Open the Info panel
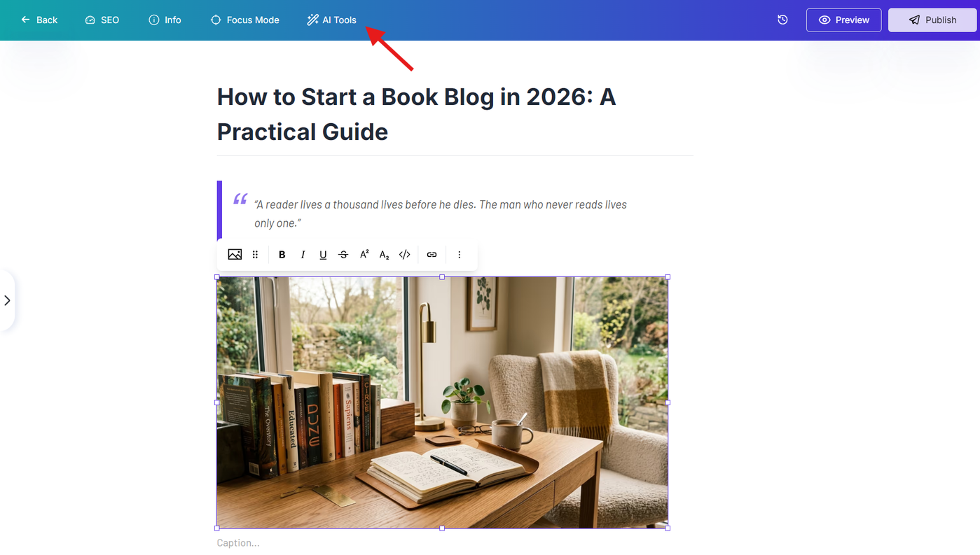 pos(165,20)
